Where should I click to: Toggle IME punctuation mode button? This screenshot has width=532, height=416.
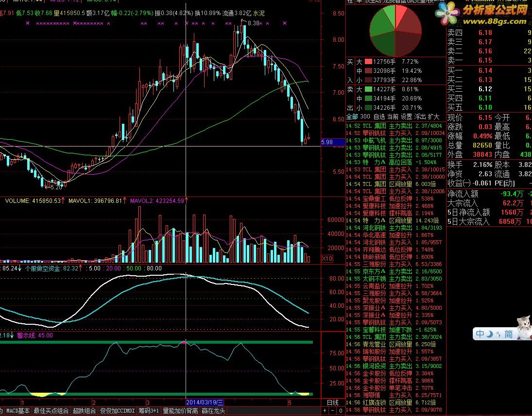click(498, 334)
